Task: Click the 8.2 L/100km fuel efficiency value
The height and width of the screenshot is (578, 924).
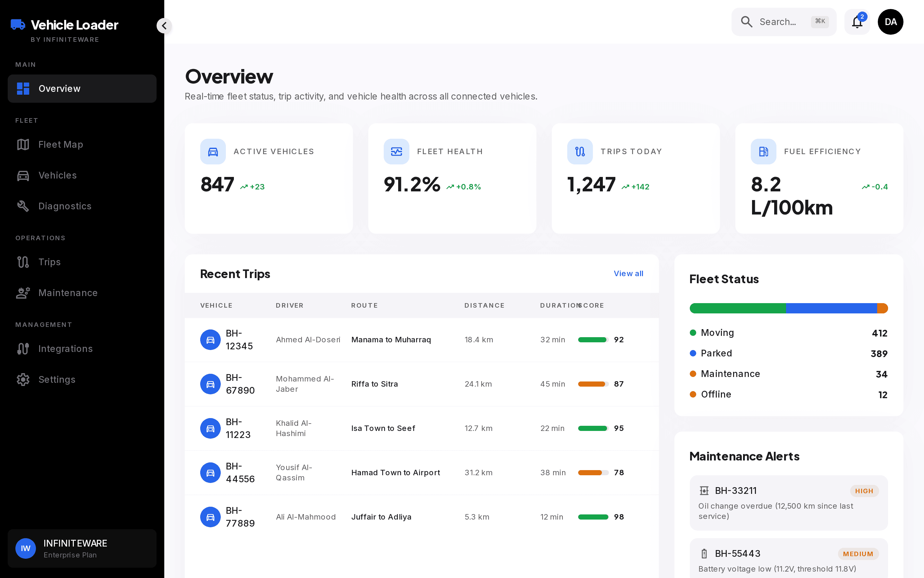Action: point(791,196)
